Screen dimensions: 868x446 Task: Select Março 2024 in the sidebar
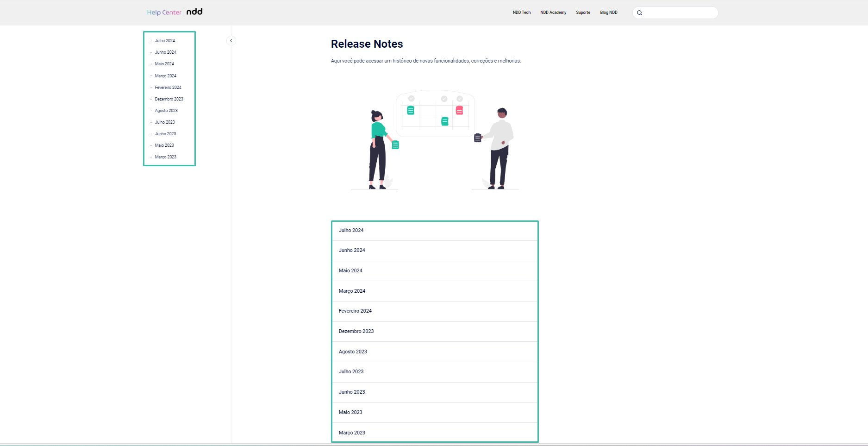[165, 76]
